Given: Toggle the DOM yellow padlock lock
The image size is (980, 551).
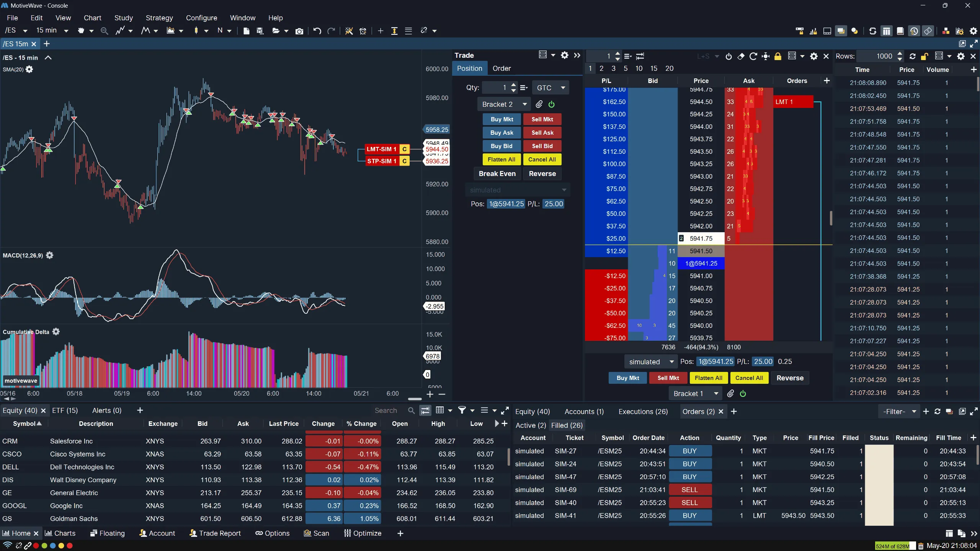Looking at the screenshot, I should [777, 56].
